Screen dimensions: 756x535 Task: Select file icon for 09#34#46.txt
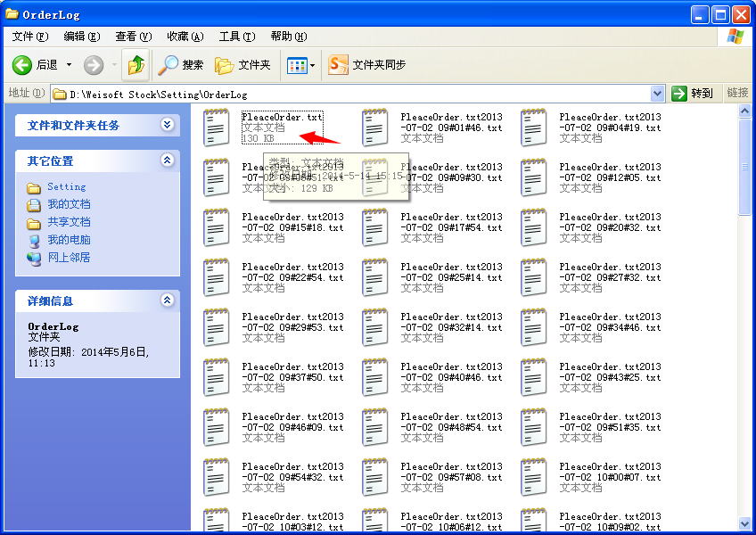pyautogui.click(x=533, y=327)
